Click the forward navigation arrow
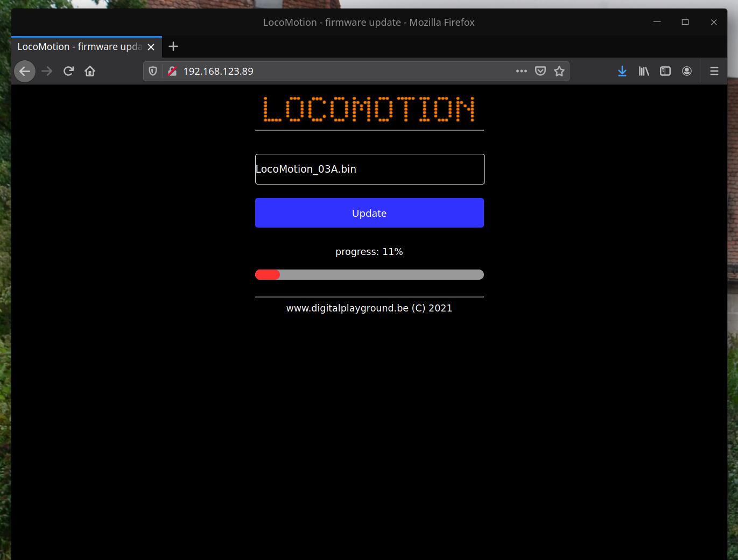Screen dimensions: 738x560 47,71
